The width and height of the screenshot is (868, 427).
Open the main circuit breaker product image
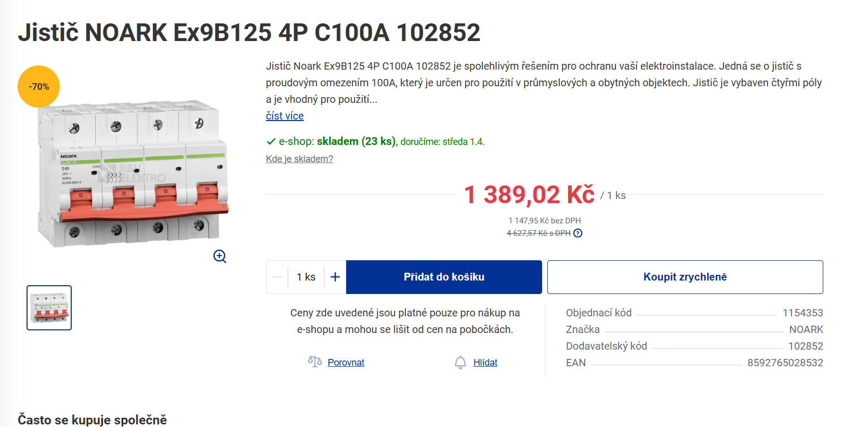coord(134,174)
